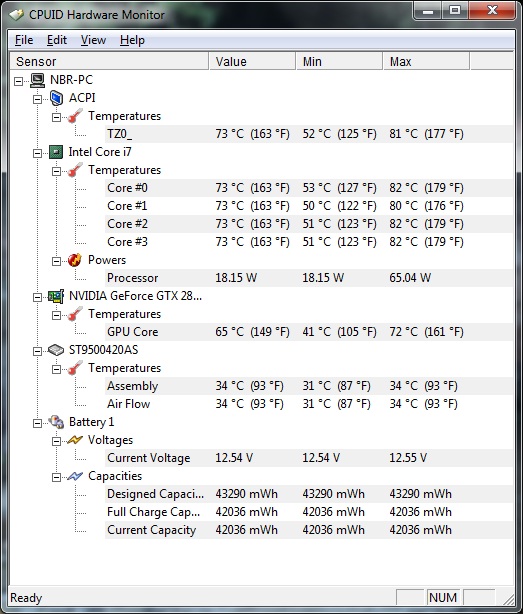Image resolution: width=523 pixels, height=614 pixels.
Task: Click the Value column header
Action: (x=252, y=61)
